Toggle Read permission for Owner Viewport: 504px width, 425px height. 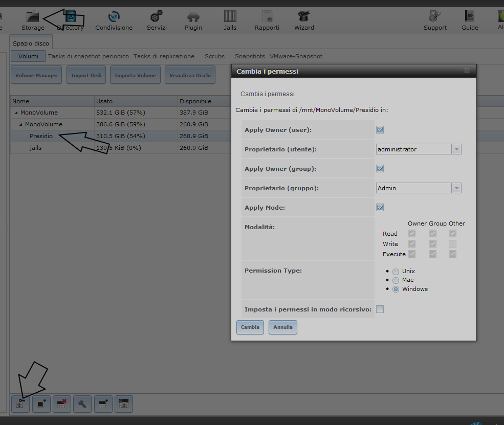tap(412, 234)
